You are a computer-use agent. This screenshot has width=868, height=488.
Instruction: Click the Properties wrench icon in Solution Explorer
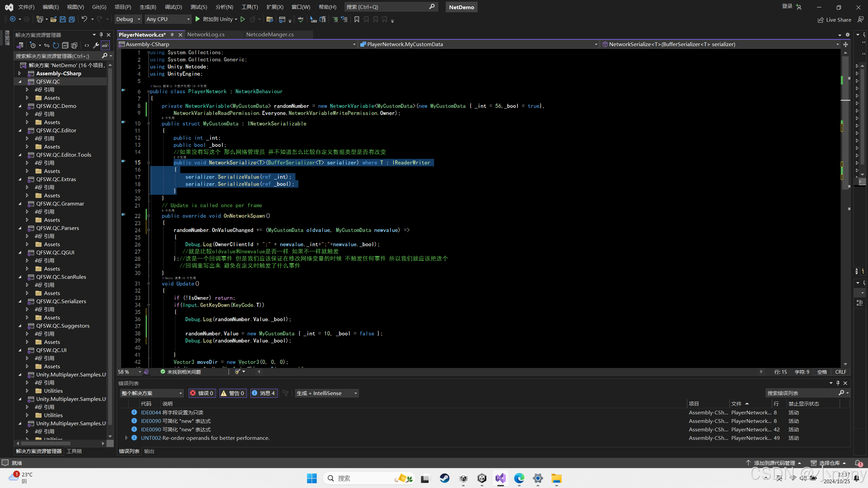[96, 45]
